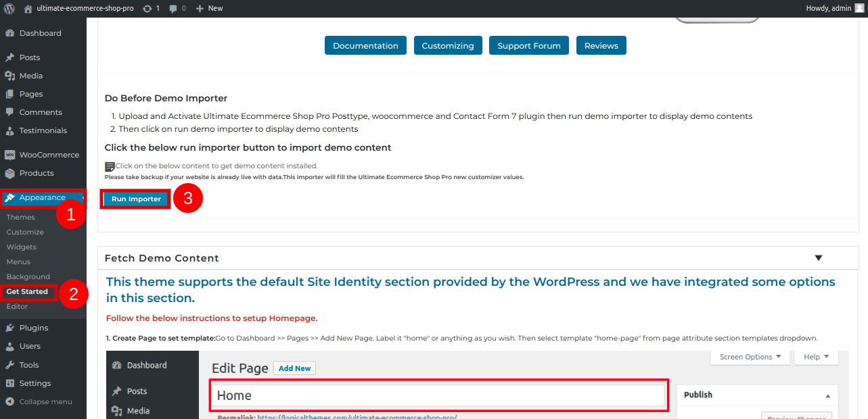Open Settings via its sliders icon
The height and width of the screenshot is (419, 868).
(9, 383)
